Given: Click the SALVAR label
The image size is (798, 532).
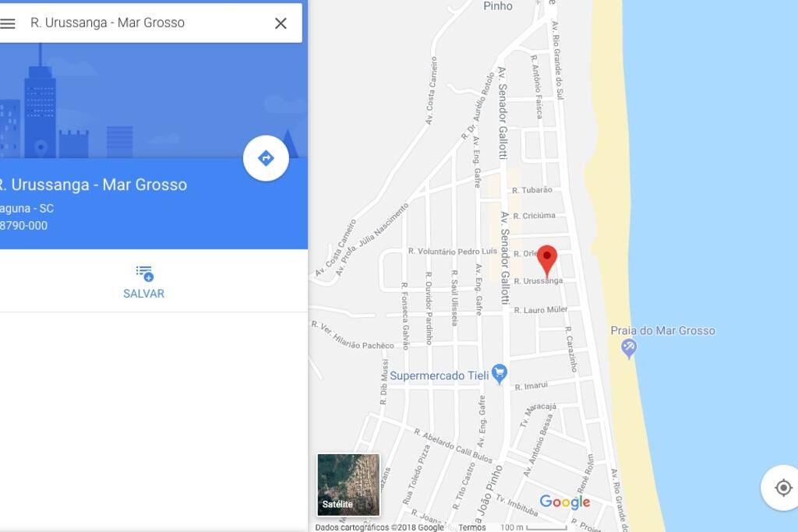Looking at the screenshot, I should (143, 294).
